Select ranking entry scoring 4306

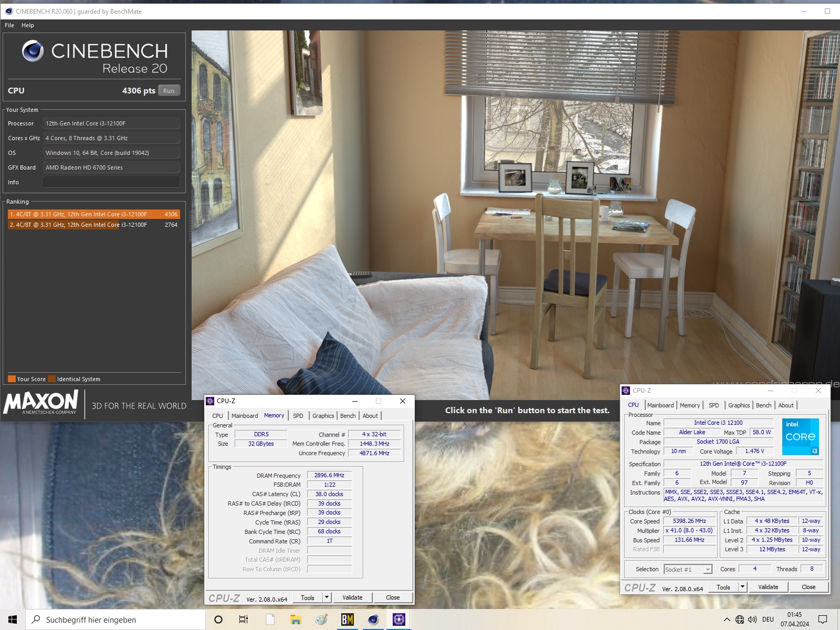(x=94, y=214)
